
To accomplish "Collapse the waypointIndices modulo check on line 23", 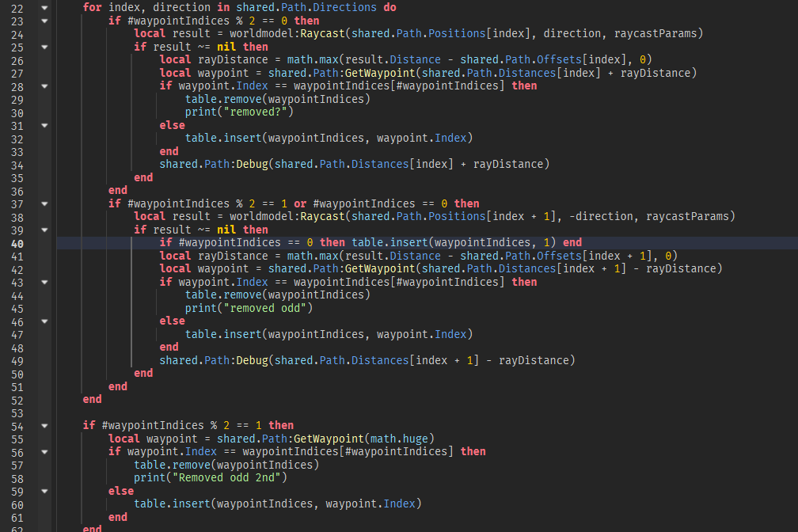I will coord(44,21).
